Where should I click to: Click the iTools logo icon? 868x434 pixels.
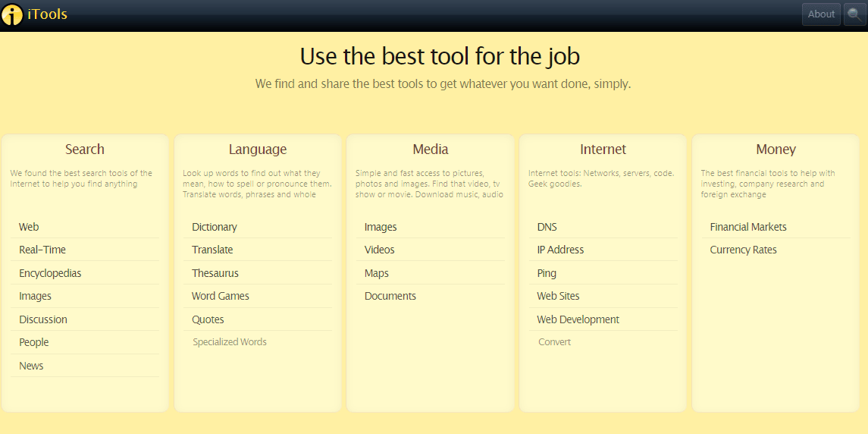coord(12,14)
